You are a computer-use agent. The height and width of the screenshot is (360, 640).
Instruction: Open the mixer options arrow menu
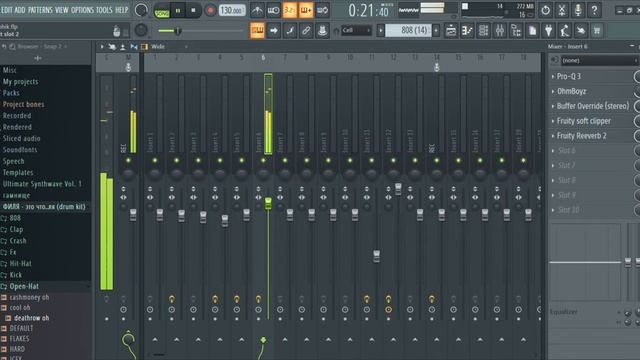pyautogui.click(x=102, y=47)
